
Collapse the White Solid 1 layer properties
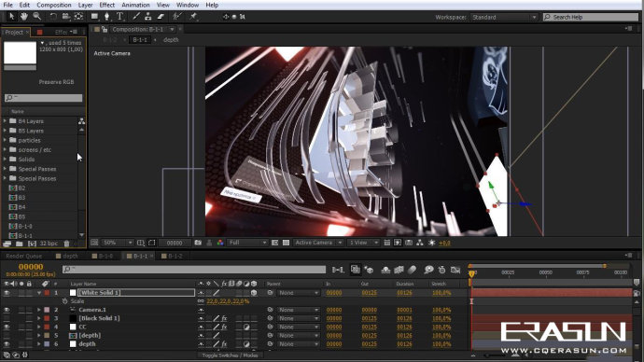pos(39,293)
